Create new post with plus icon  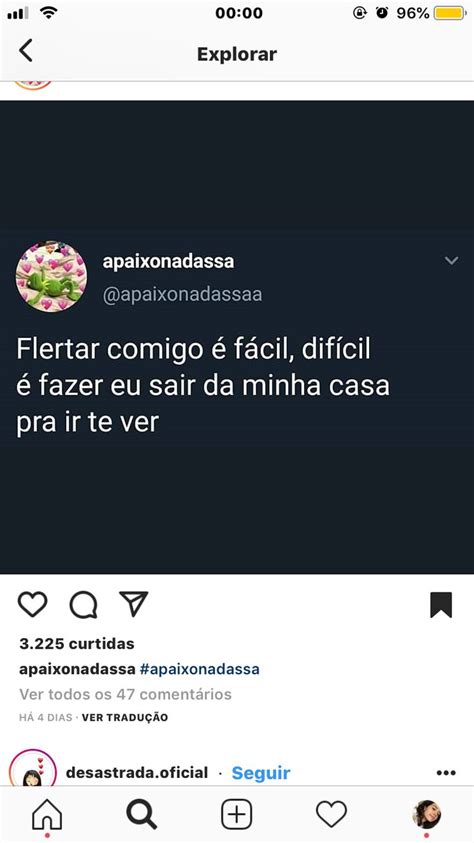(236, 815)
